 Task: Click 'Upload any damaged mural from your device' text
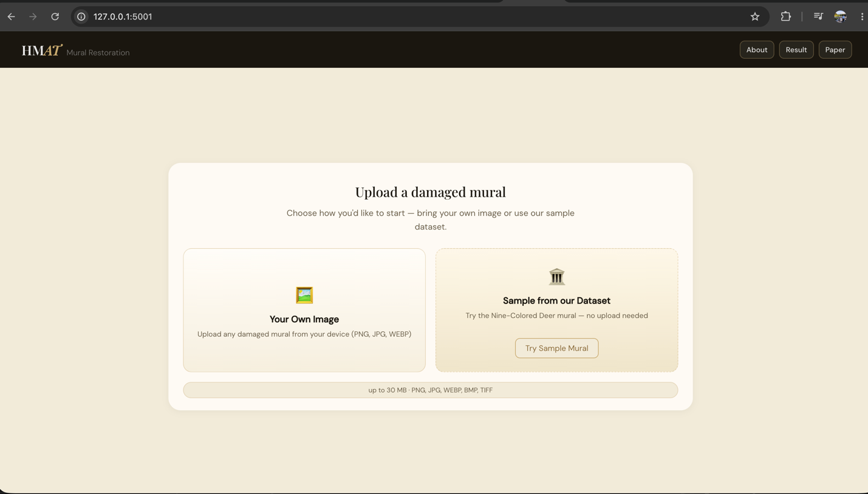304,334
